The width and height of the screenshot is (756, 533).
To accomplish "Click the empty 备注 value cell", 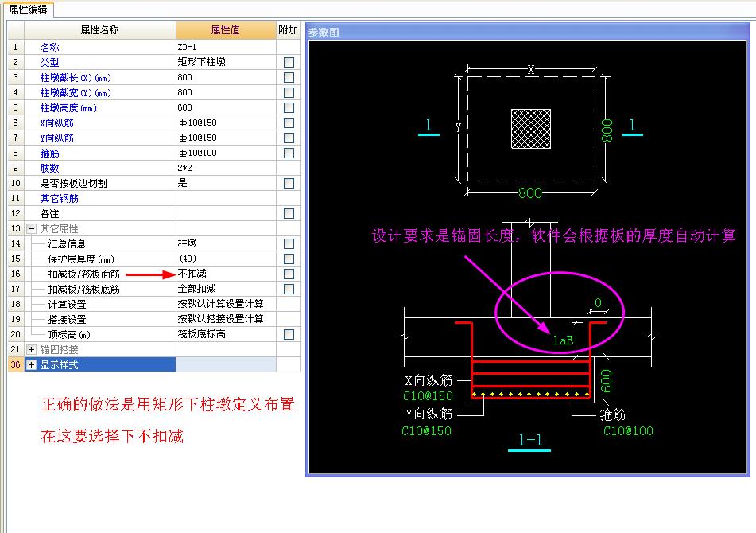I will coord(226,213).
